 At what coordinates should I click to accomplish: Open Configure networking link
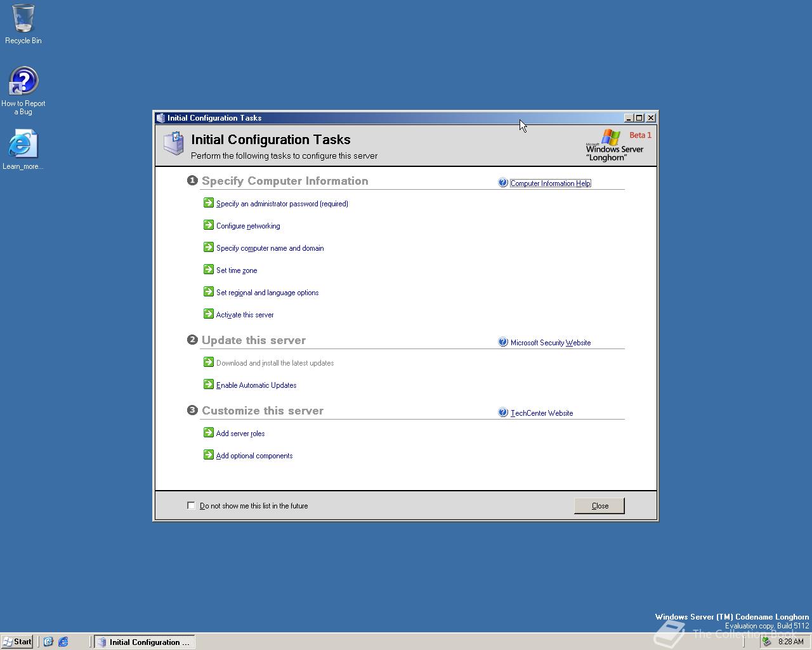tap(248, 226)
